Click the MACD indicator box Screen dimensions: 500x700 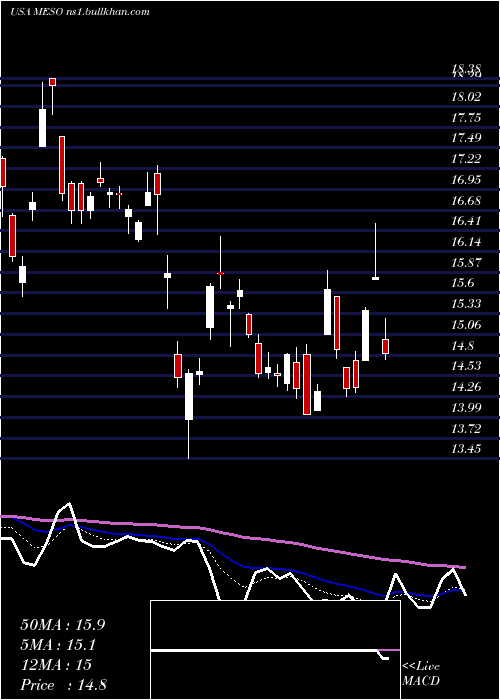[275, 650]
